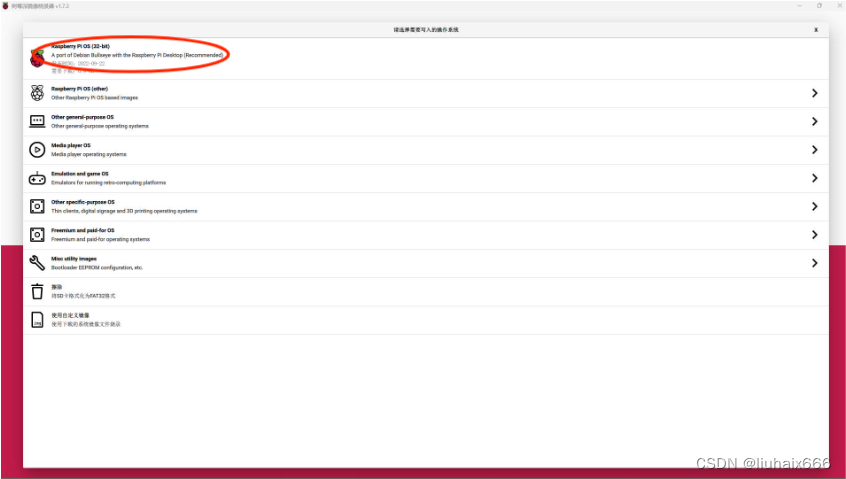Click "Freemium and paid-for operating systems" description
Viewport: 846px width, 479px height.
(x=100, y=240)
